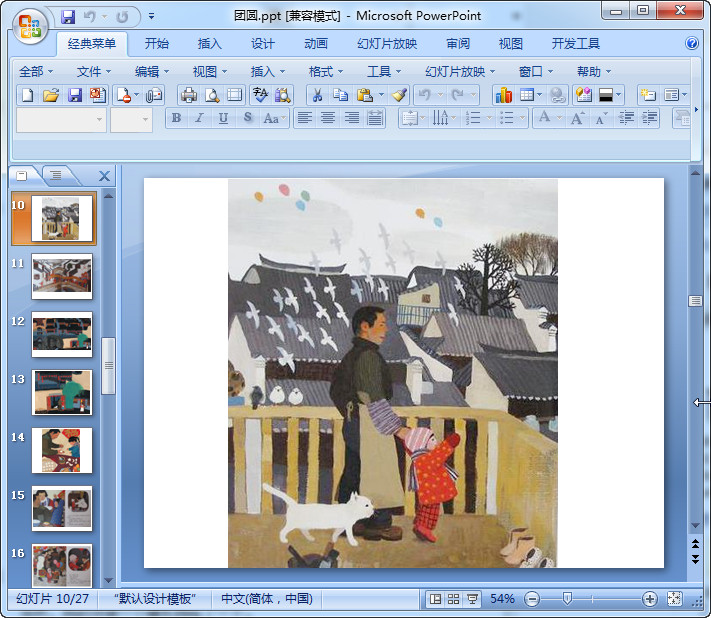This screenshot has height=618, width=711.
Task: Open the 设计 ribbon tab
Action: point(263,44)
